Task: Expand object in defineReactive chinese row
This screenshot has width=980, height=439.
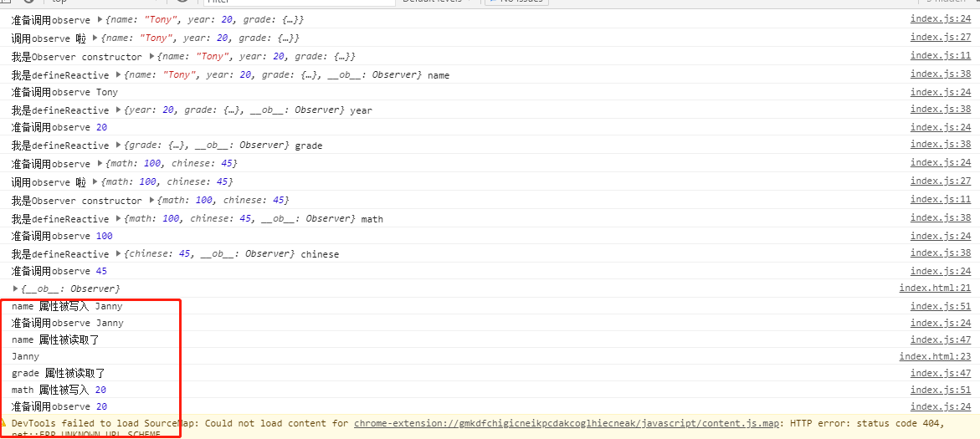Action: [118, 254]
